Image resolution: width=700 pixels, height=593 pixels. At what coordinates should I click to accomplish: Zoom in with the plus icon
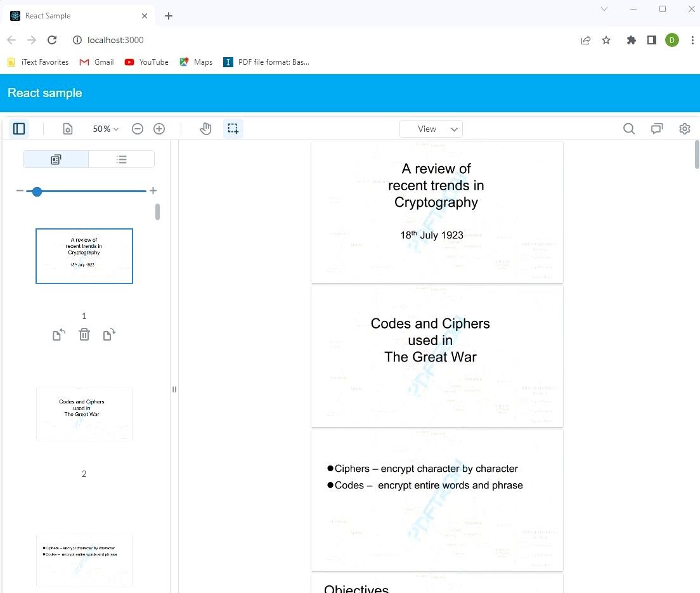click(159, 128)
